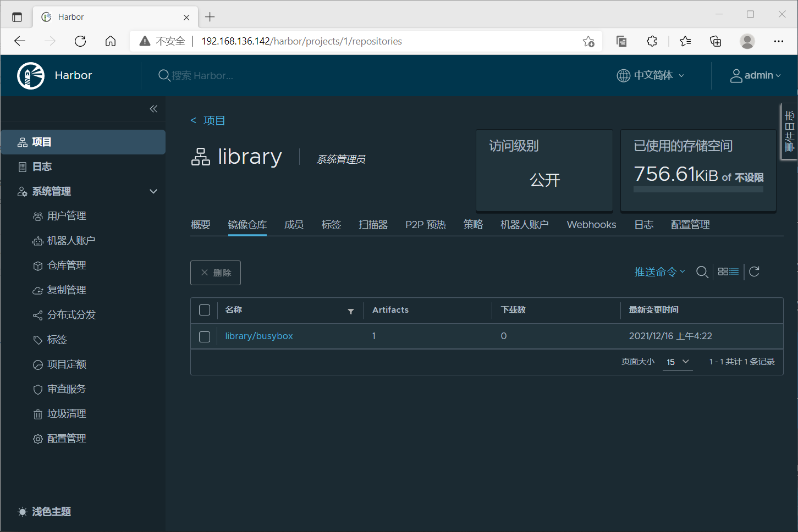Open sidebar/split screen browser icon
This screenshot has width=798, height=532.
click(x=621, y=41)
